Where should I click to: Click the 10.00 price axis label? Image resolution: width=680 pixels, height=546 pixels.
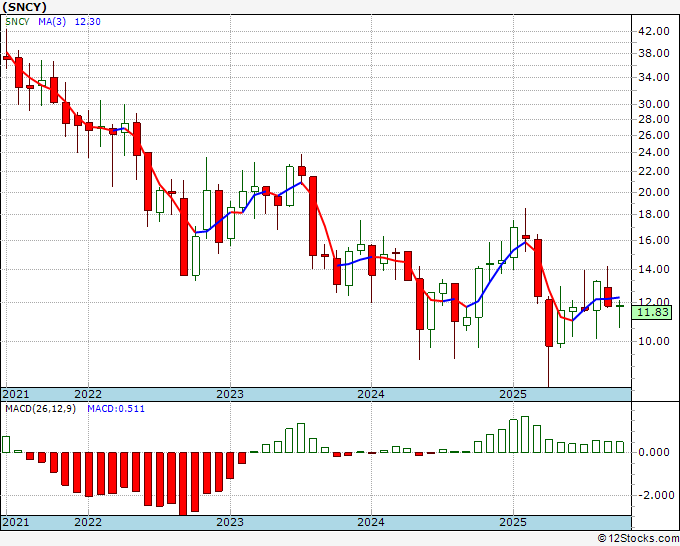[x=654, y=341]
